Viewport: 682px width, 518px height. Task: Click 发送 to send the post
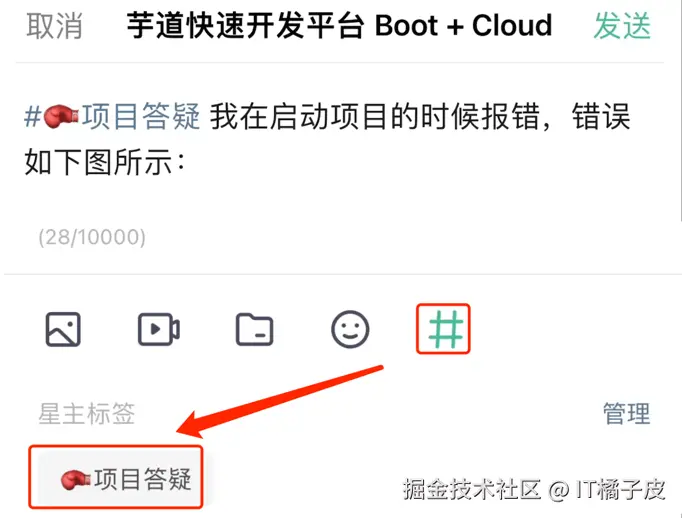pyautogui.click(x=622, y=26)
